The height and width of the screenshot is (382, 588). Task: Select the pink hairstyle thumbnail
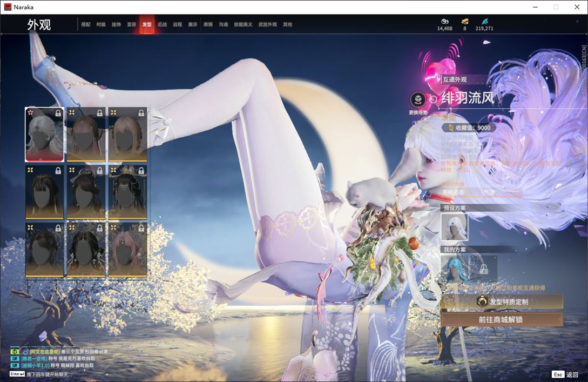coord(127,250)
